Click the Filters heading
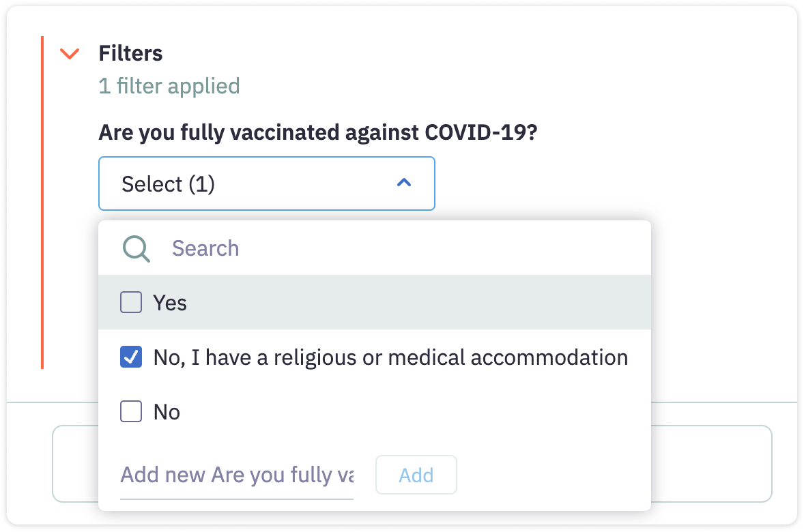The width and height of the screenshot is (804, 532). coord(130,53)
